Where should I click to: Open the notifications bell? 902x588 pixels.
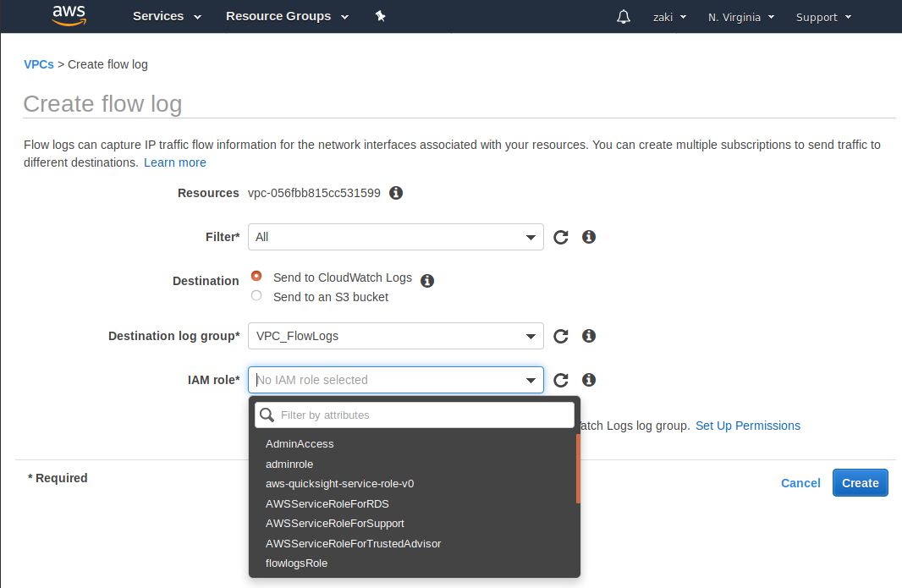tap(624, 17)
